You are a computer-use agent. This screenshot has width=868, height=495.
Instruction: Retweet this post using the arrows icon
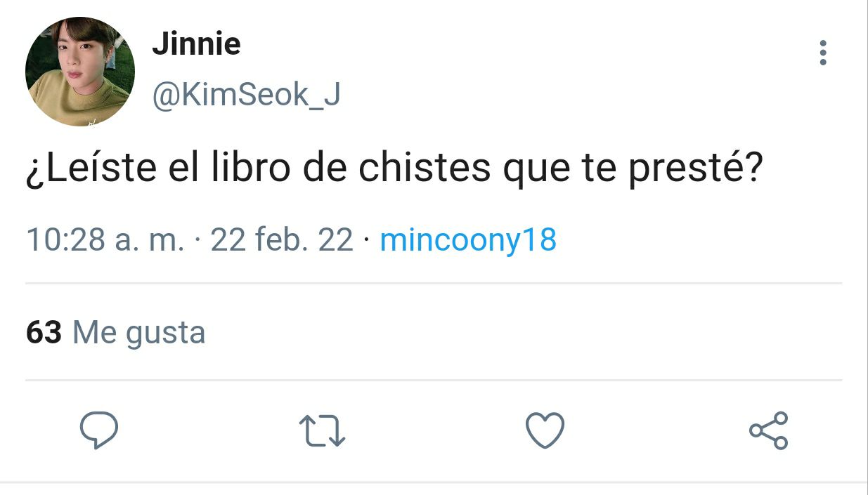tap(322, 430)
